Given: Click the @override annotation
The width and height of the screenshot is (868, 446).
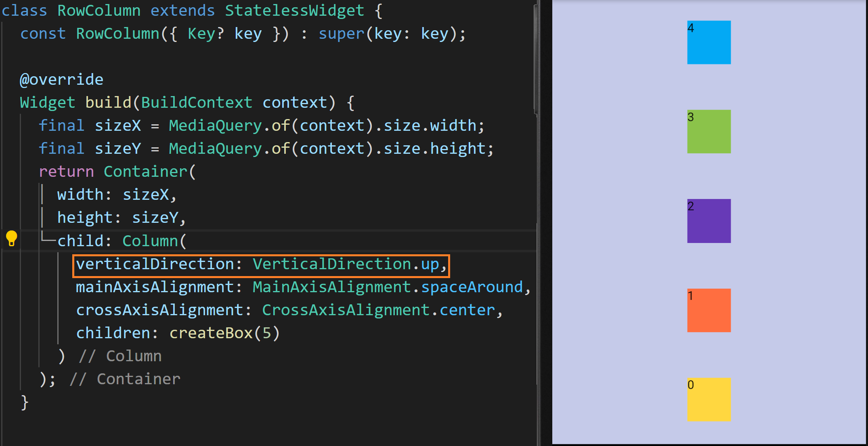Looking at the screenshot, I should [x=62, y=80].
